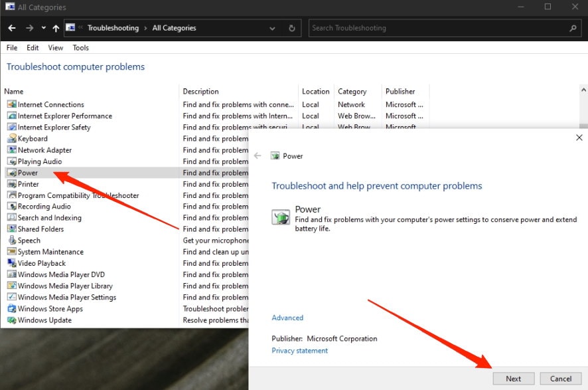Open the Tools menu
This screenshot has width=588, height=390.
pyautogui.click(x=80, y=48)
